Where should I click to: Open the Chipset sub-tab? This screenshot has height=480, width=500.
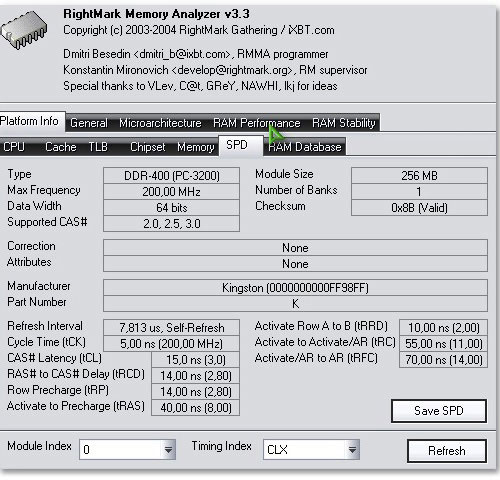[x=148, y=147]
